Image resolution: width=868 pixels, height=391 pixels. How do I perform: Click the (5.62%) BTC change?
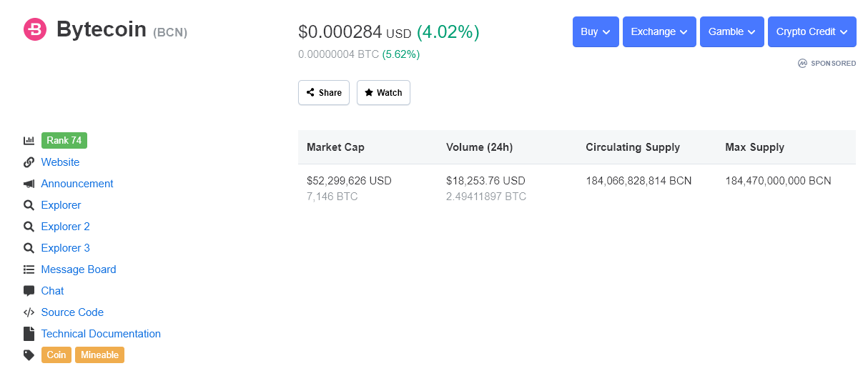tap(401, 54)
